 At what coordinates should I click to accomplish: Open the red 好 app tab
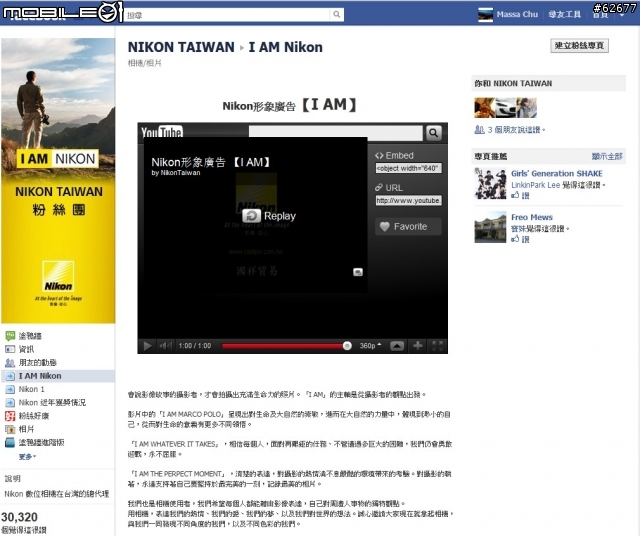pyautogui.click(x=27, y=416)
